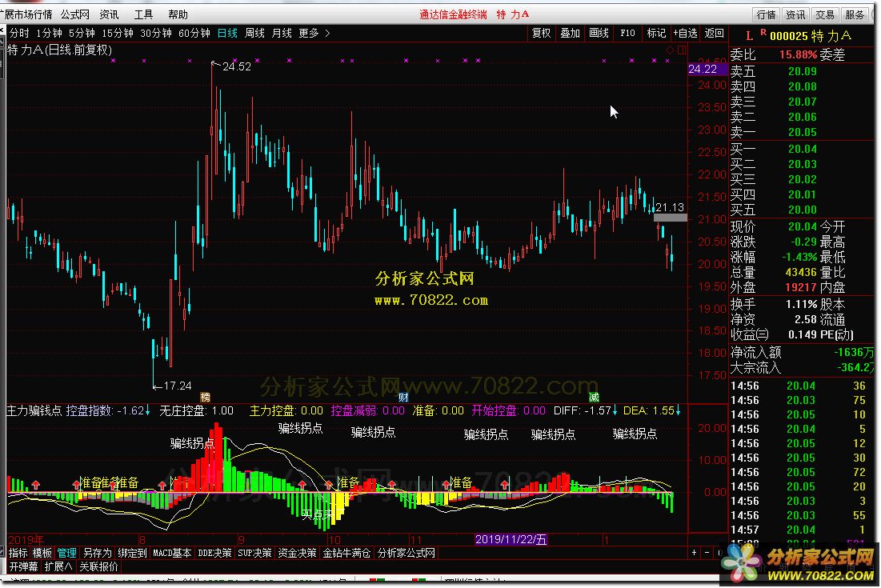Click the 减 marker icon on the chart
Image resolution: width=881 pixels, height=588 pixels.
(594, 397)
